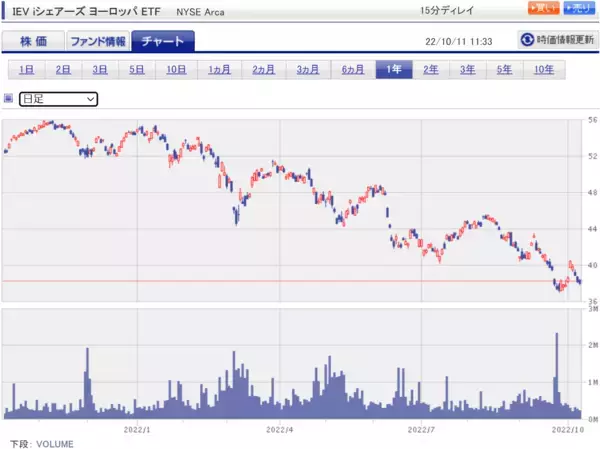The height and width of the screenshot is (449, 600).
Task: Click the 22/10/11 11:33 timestamp
Action: click(458, 41)
